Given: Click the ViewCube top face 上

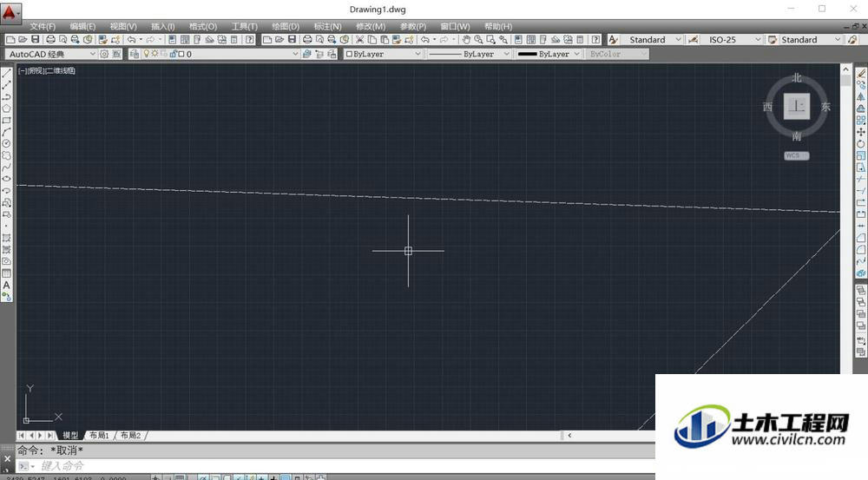Looking at the screenshot, I should pos(797,106).
